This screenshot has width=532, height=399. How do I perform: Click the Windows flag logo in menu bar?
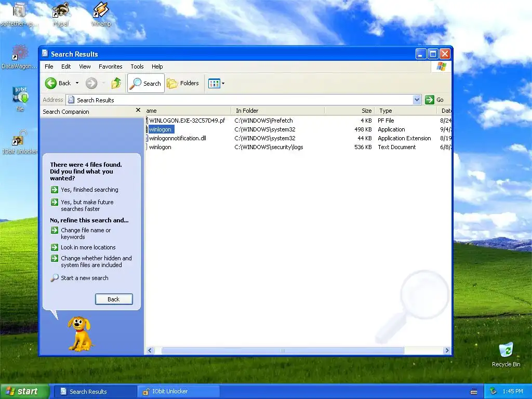tap(442, 66)
